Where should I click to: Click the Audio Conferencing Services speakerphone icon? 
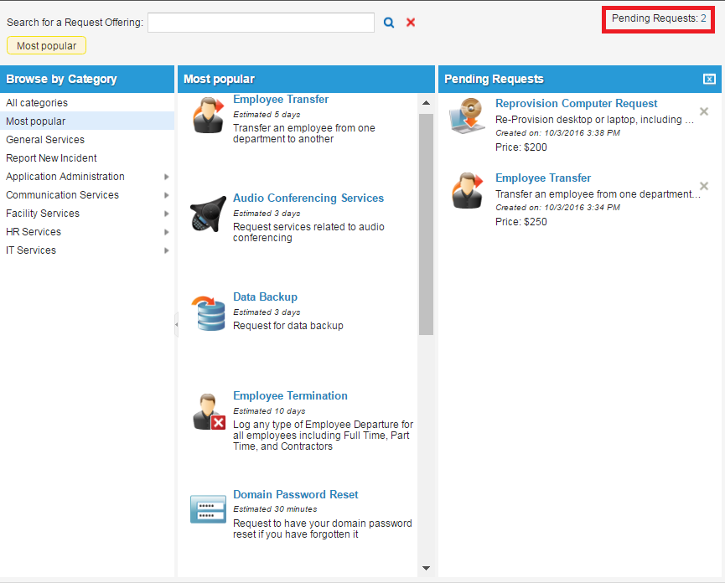click(208, 214)
